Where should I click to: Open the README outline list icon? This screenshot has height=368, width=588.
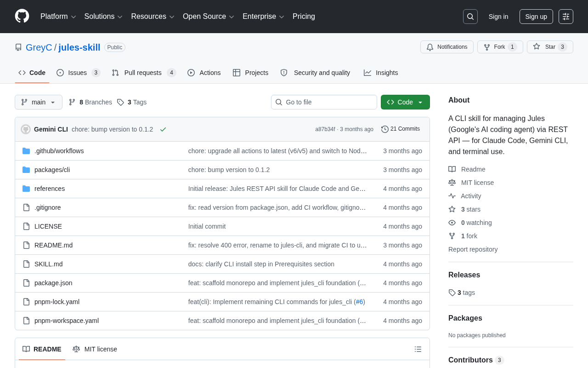pos(418,349)
